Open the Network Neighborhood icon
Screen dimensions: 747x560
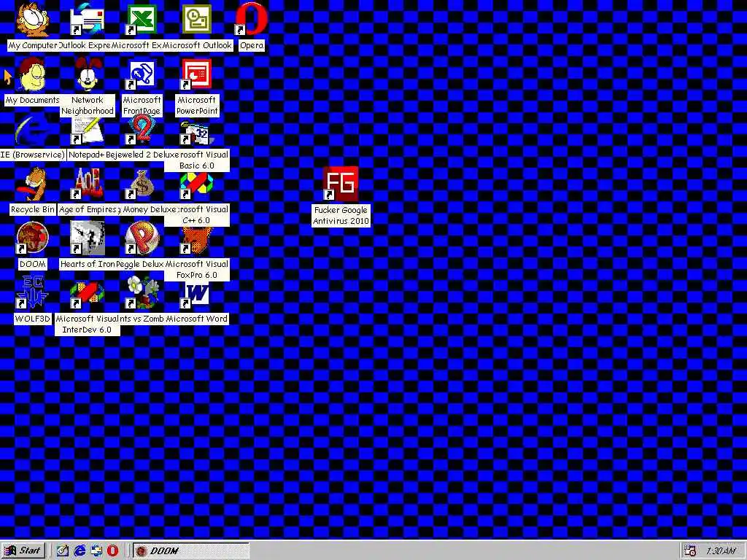[x=88, y=74]
